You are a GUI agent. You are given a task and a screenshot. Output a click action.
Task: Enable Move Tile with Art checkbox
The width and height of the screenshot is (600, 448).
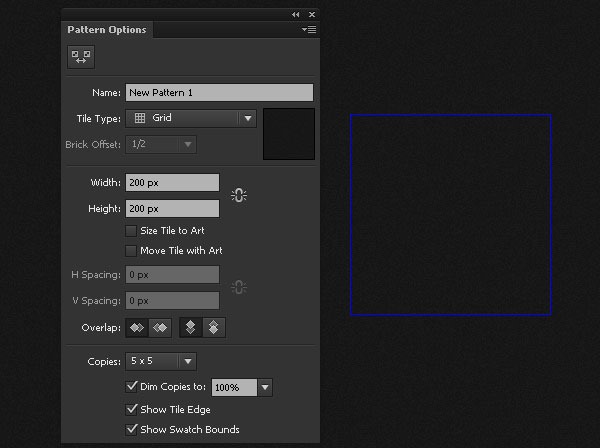coord(131,251)
